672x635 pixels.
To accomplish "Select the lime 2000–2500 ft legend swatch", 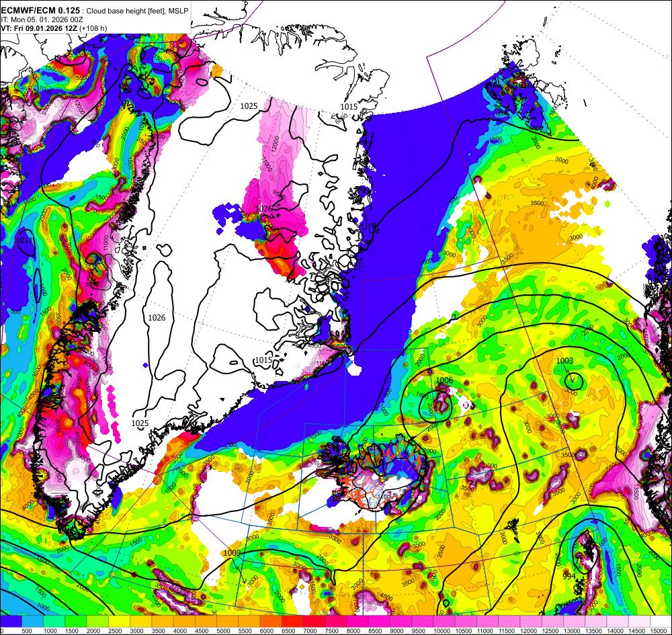I will tap(97, 622).
